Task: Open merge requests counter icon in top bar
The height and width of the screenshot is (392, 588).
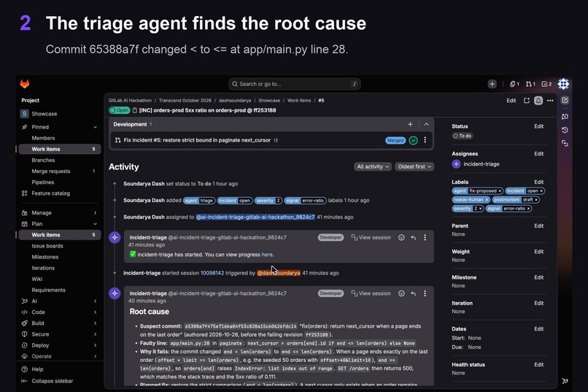Action: click(x=530, y=84)
